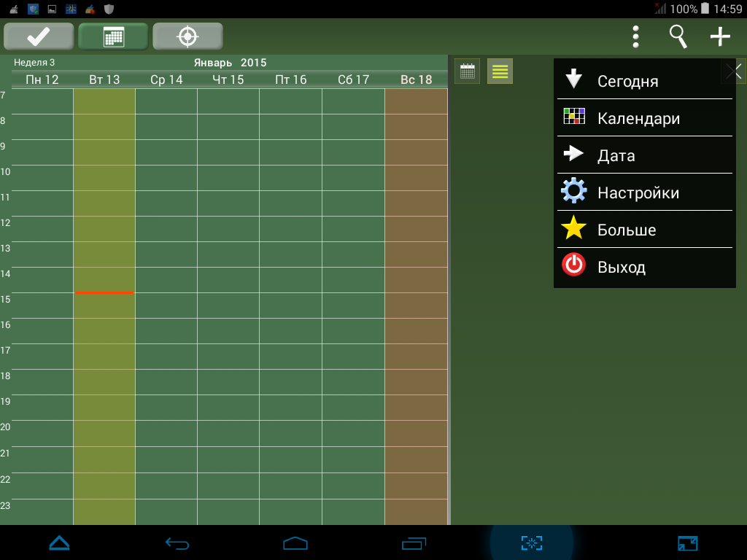
Task: Open the three-dot overflow menu
Action: pos(635,36)
